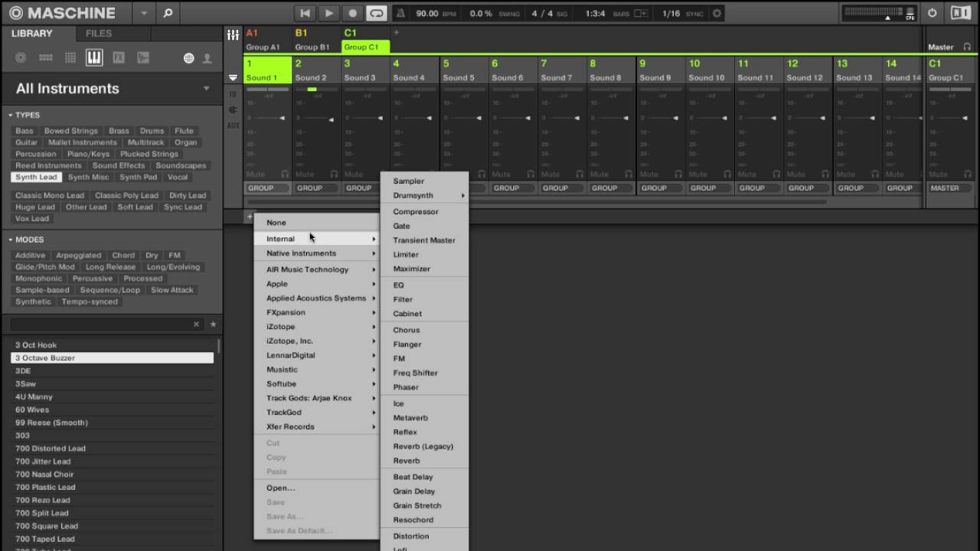Select the B1 Group B1 tab
The height and width of the screenshot is (551, 980).
(316, 40)
